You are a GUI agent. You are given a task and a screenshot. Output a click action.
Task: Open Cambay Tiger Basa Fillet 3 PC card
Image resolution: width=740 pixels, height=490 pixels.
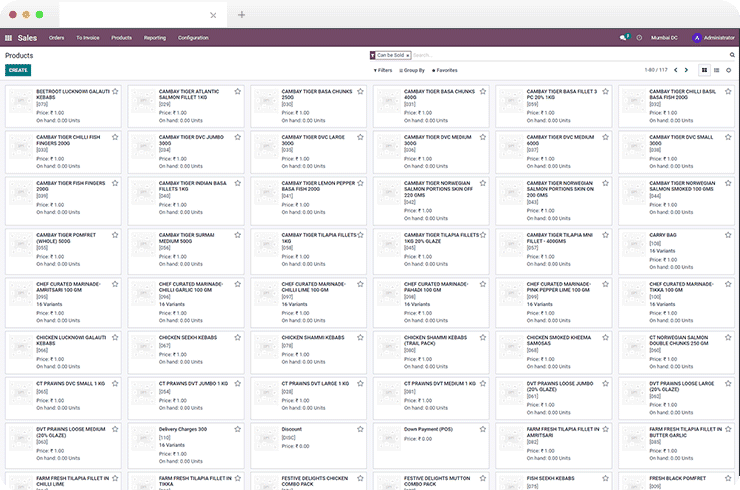click(x=554, y=106)
